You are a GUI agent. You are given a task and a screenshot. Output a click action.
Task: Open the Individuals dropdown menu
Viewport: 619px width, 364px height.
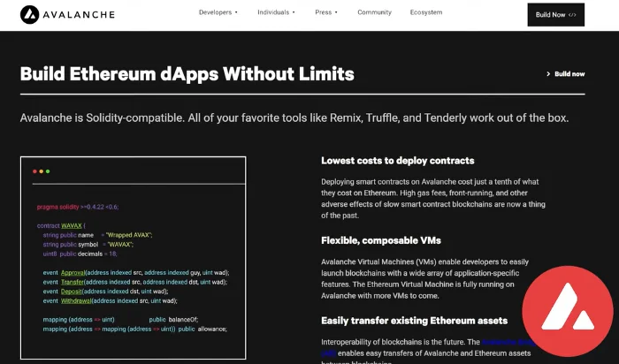(x=276, y=12)
